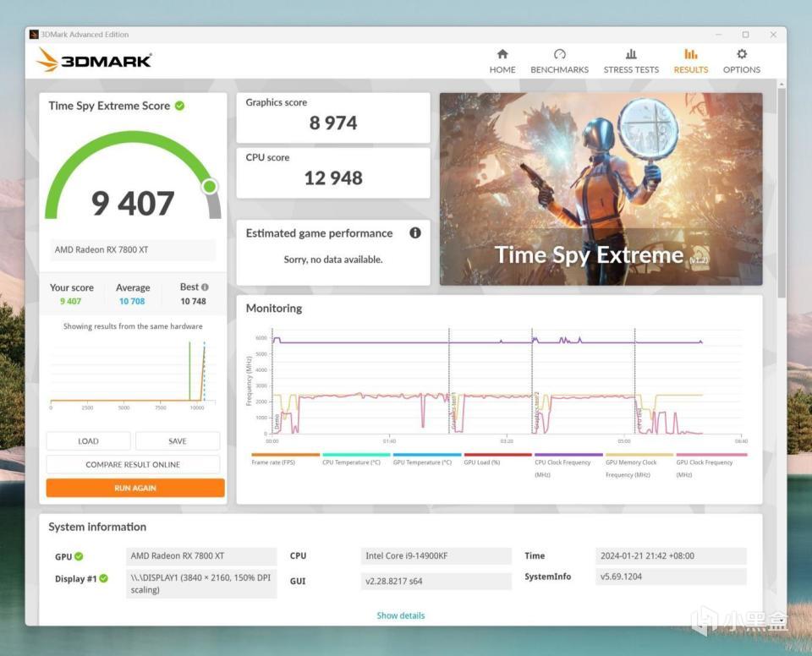
Task: Click the orange RUN AGAIN button
Action: (135, 488)
